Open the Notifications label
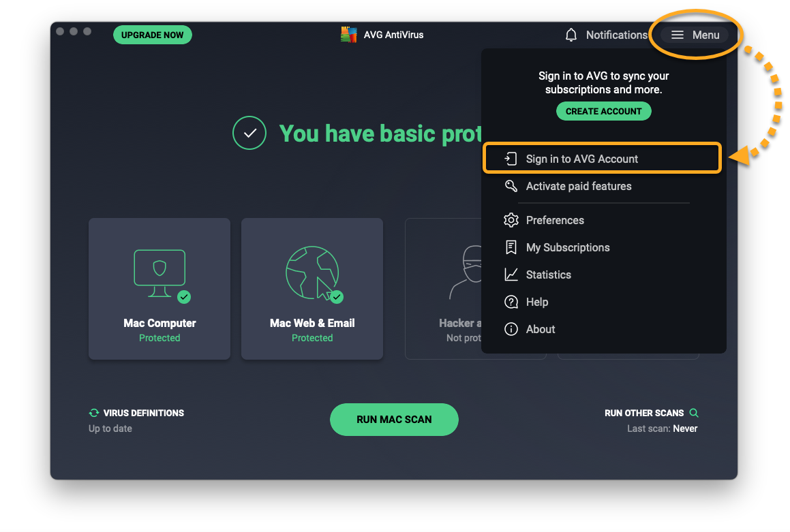The width and height of the screenshot is (790, 532). click(x=617, y=35)
